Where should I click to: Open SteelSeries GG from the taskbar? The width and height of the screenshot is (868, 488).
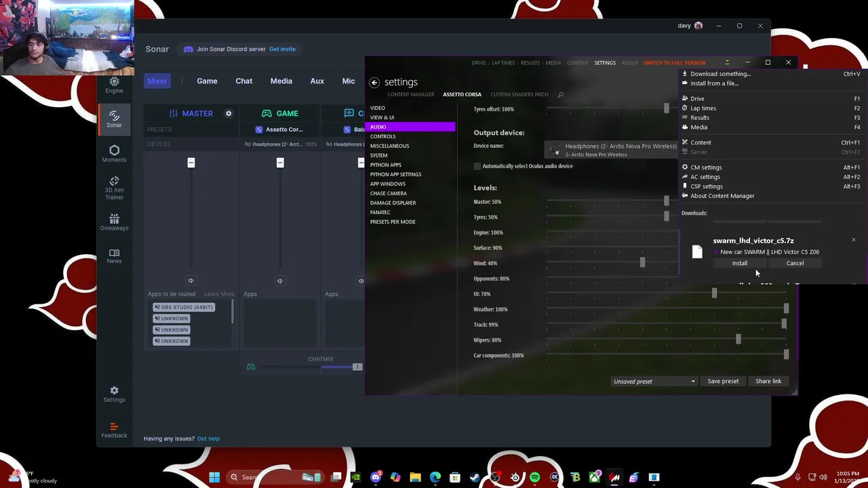[515, 477]
